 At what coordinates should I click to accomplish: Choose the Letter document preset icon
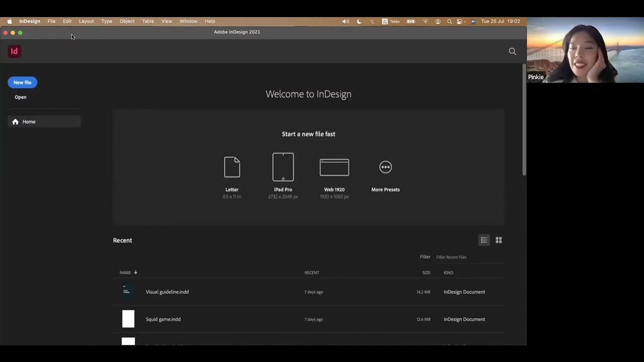pyautogui.click(x=232, y=167)
